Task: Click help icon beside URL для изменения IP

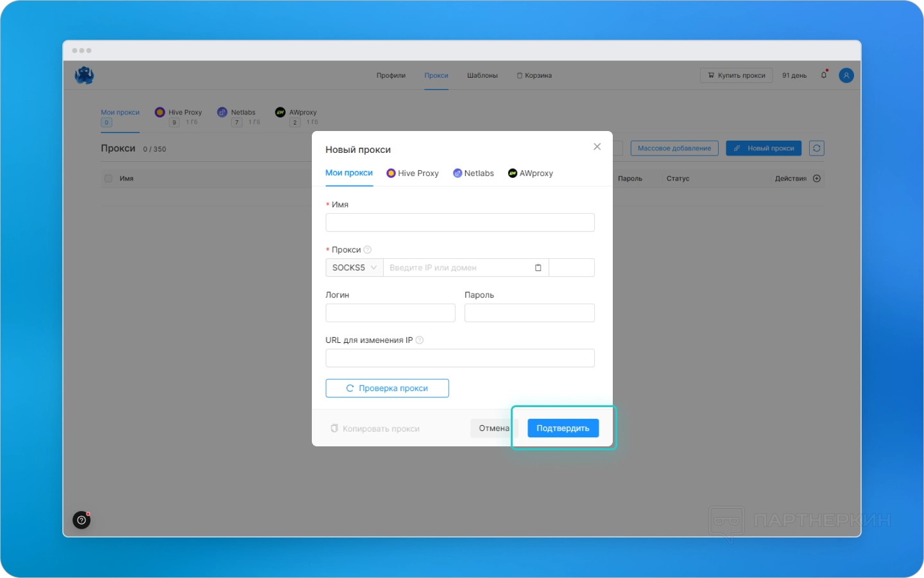Action: coord(420,340)
